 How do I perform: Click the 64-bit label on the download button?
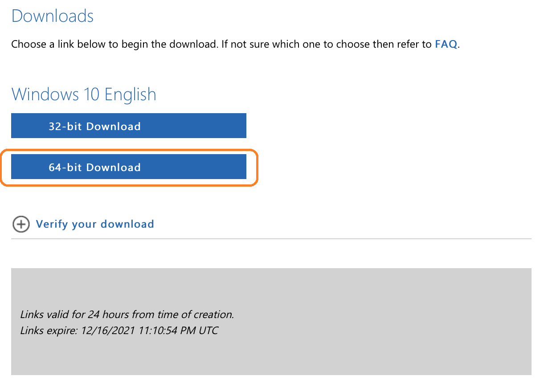pyautogui.click(x=66, y=167)
